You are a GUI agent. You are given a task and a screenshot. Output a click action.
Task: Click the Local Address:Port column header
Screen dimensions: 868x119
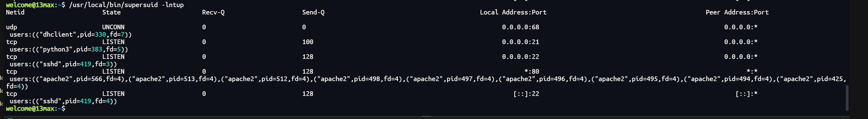coord(513,12)
